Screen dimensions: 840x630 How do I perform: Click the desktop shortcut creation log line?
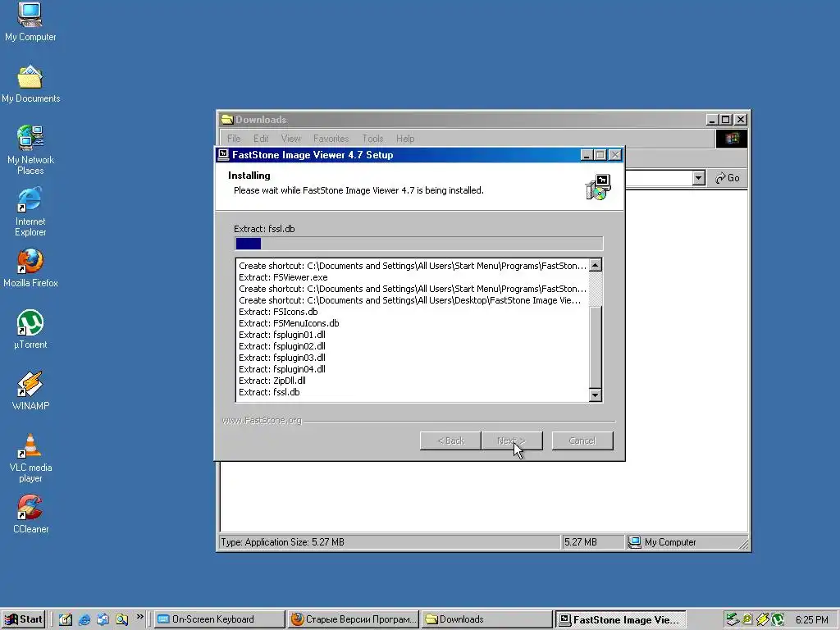[x=410, y=300]
